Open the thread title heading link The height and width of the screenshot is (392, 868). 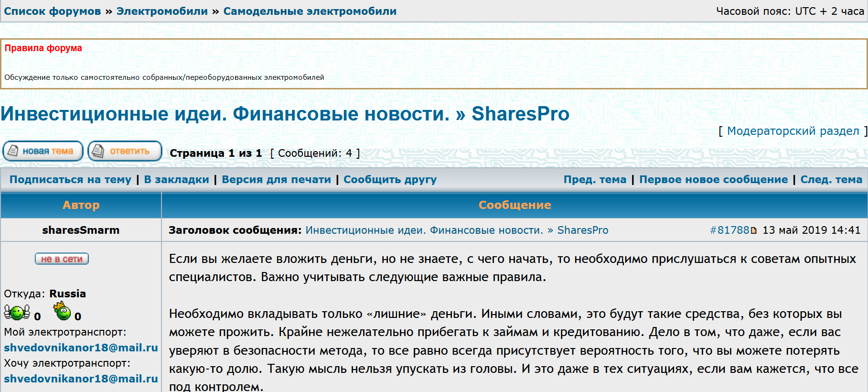(x=285, y=114)
